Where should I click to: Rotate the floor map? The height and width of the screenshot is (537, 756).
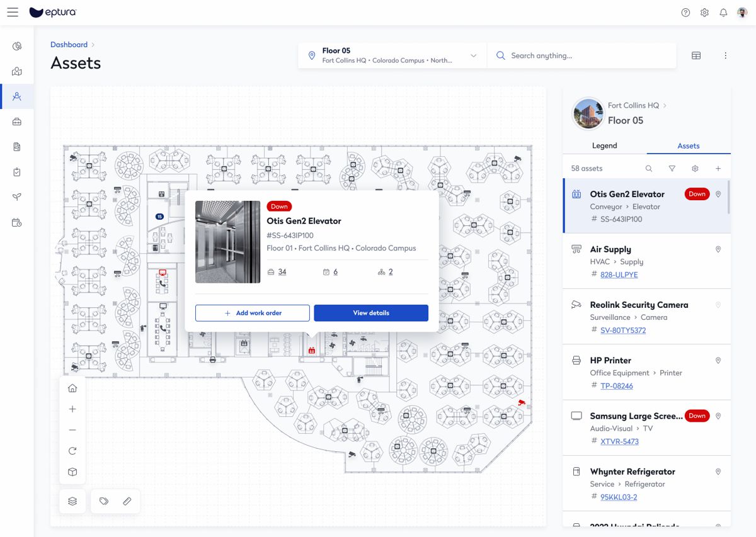point(72,451)
